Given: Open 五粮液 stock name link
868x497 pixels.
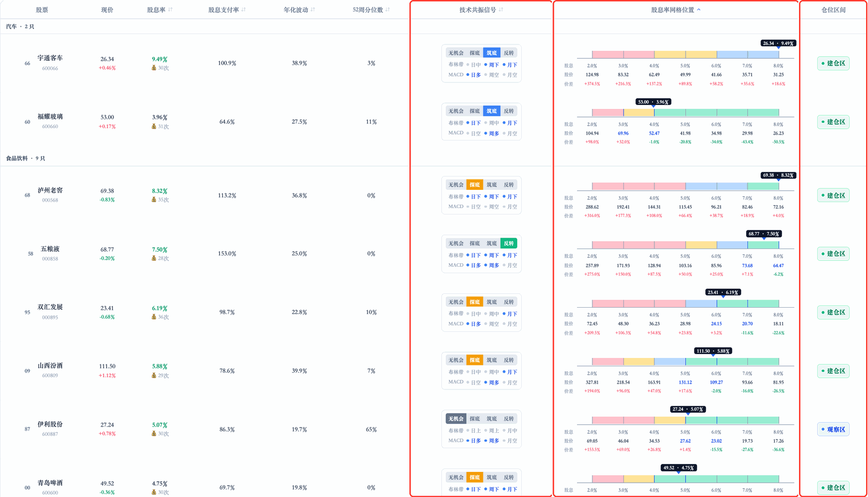Looking at the screenshot, I should [50, 249].
